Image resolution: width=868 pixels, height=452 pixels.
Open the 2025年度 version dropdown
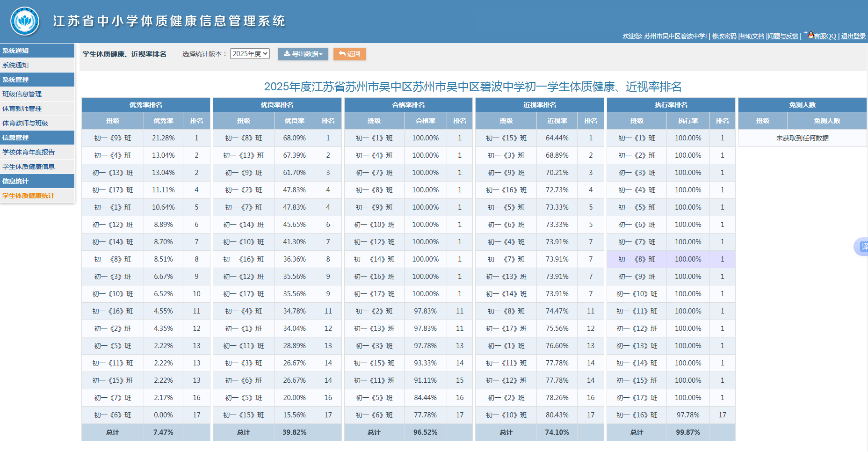[250, 54]
